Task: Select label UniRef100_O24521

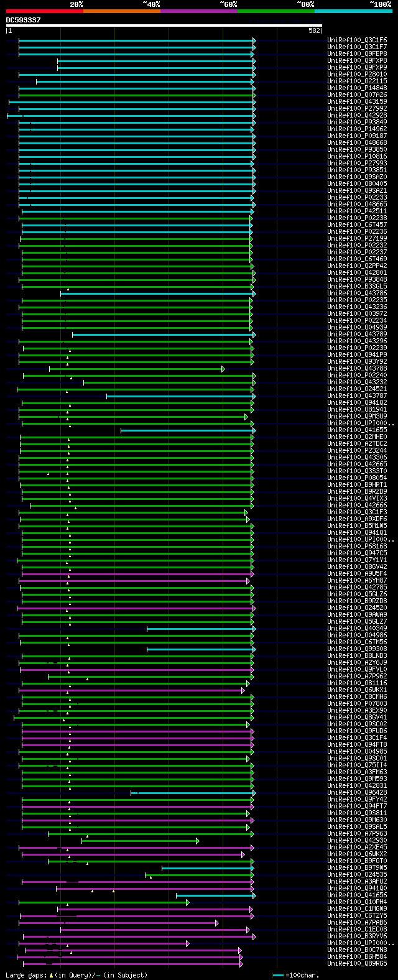Action: coord(357,389)
